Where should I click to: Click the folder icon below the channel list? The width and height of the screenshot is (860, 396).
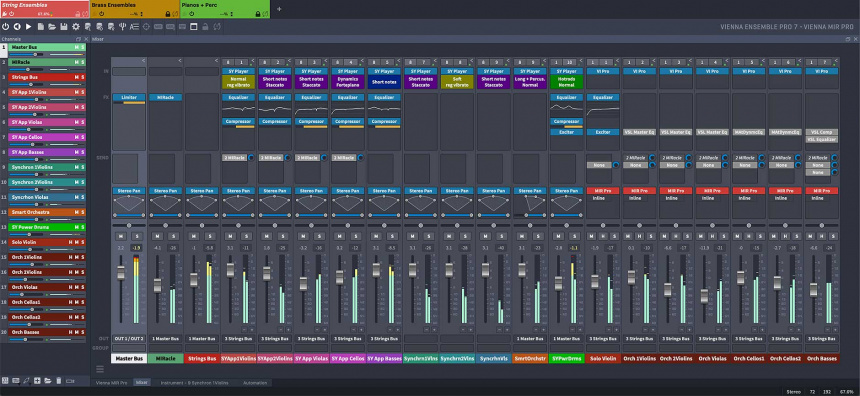tap(48, 381)
